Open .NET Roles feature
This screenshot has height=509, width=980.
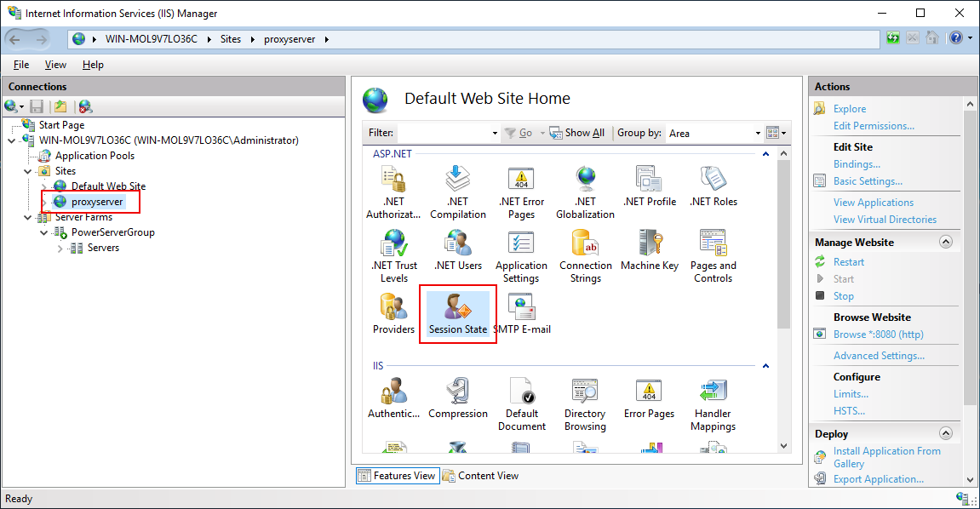coord(714,186)
